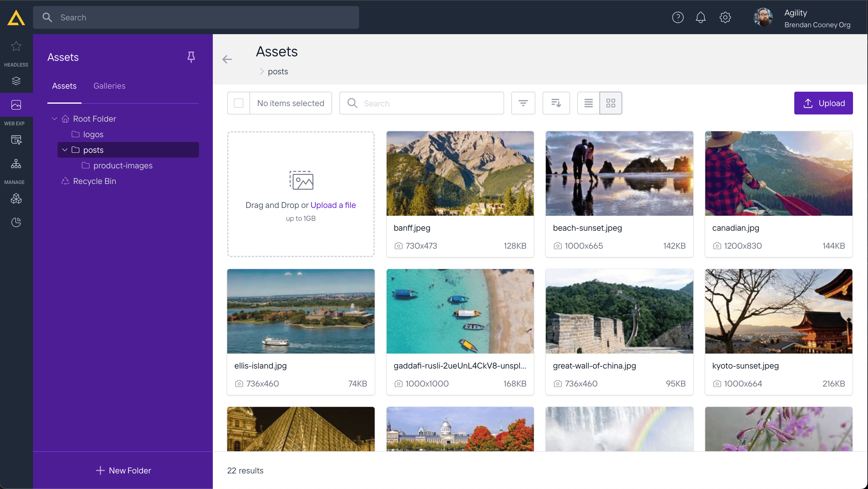Screen dimensions: 868x489
Task: Switch to list view layout
Action: (x=588, y=103)
